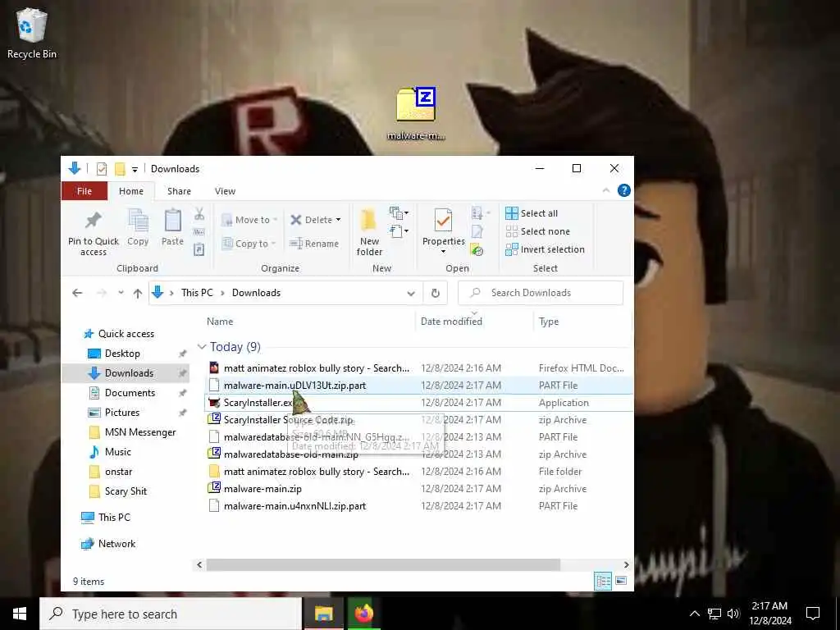
Task: Select Network in the navigation pane
Action: point(116,544)
